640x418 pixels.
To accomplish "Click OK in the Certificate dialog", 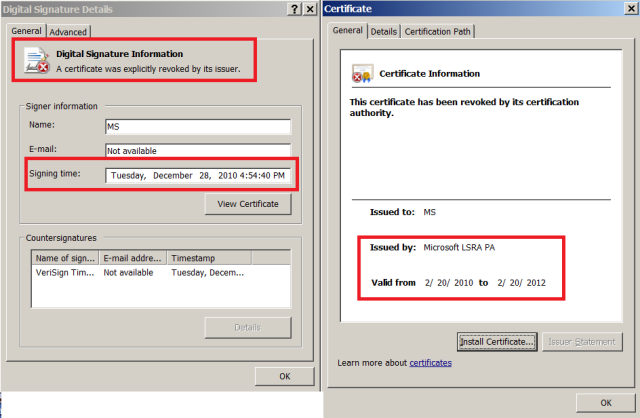I will (606, 402).
